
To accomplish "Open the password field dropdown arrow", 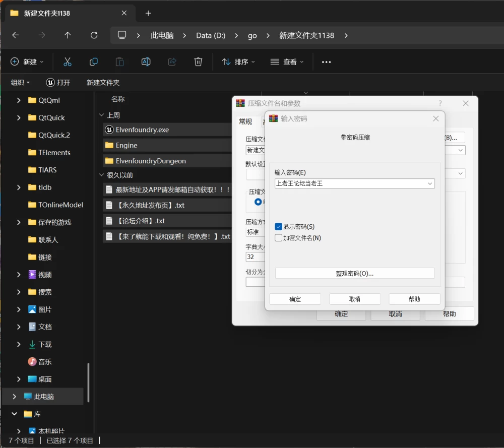I will point(430,183).
